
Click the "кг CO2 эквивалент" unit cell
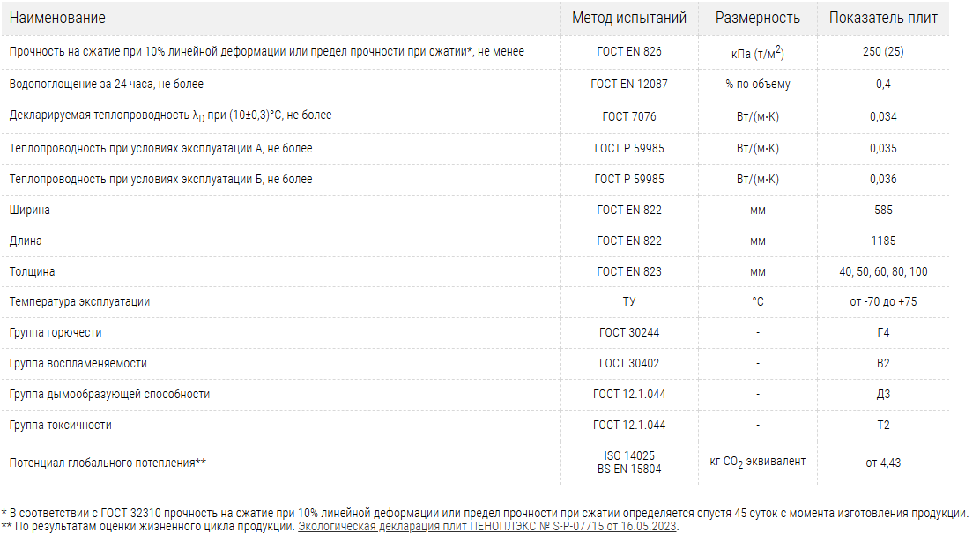tap(758, 462)
